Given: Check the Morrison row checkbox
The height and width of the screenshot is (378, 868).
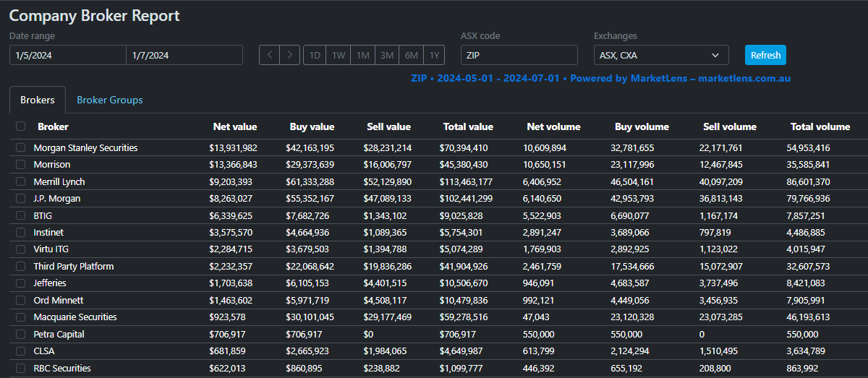Looking at the screenshot, I should coord(20,165).
